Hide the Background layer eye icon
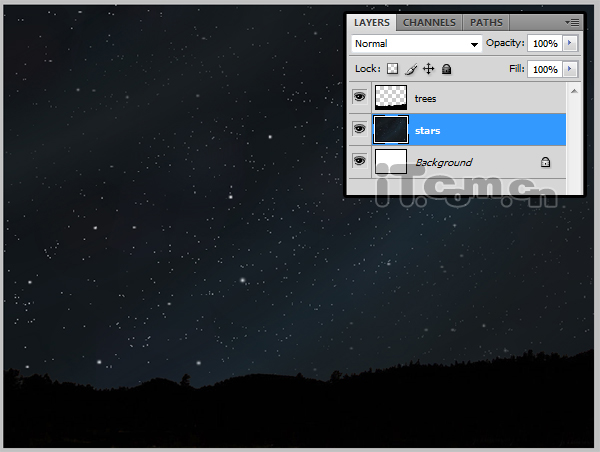 359,162
